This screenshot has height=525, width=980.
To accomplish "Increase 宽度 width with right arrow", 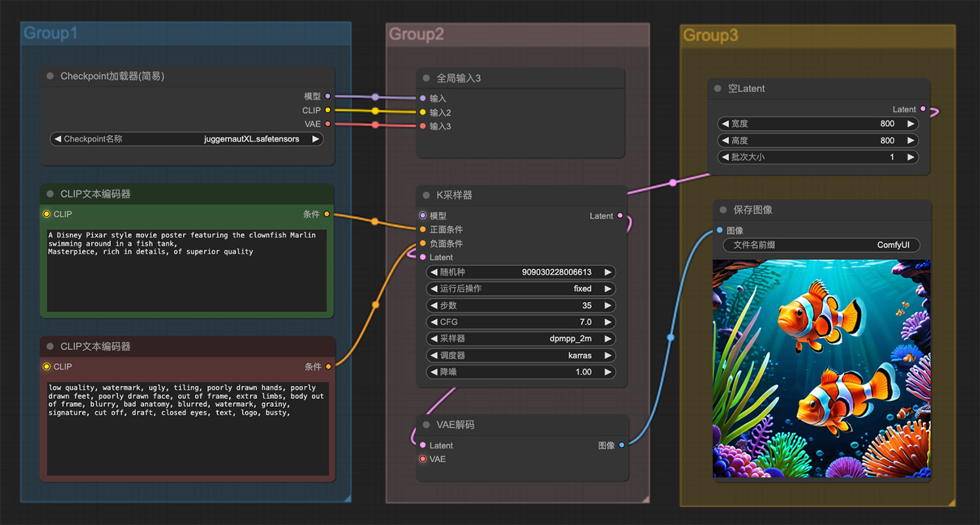I will 911,123.
